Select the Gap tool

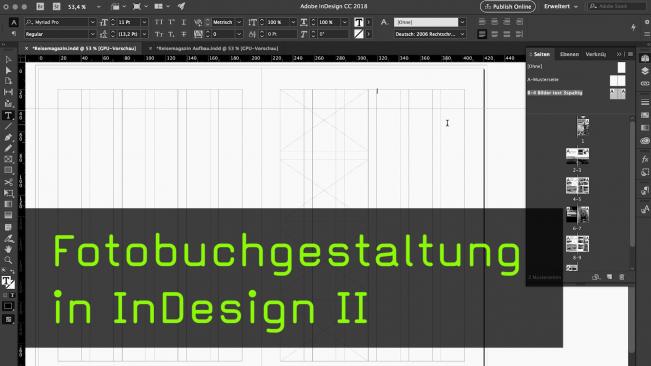(x=8, y=92)
